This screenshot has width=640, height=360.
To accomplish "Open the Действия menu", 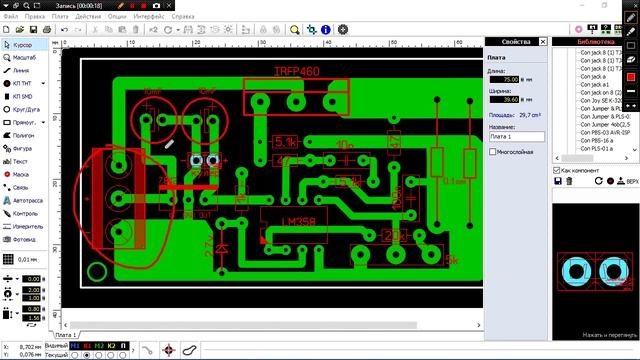I will point(88,16).
